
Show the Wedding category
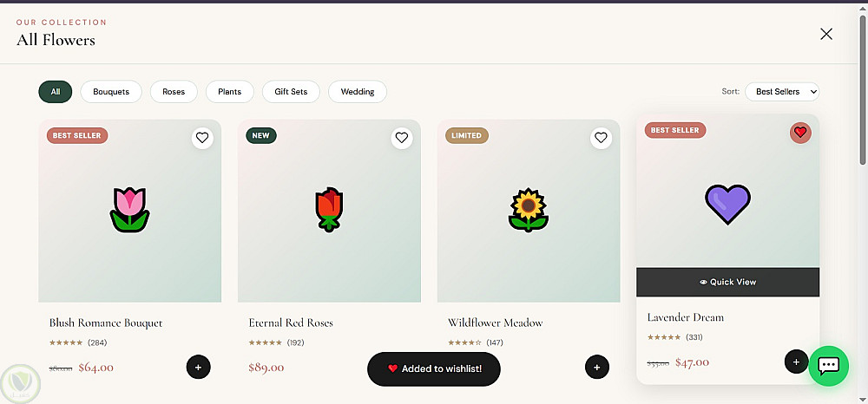(x=358, y=91)
